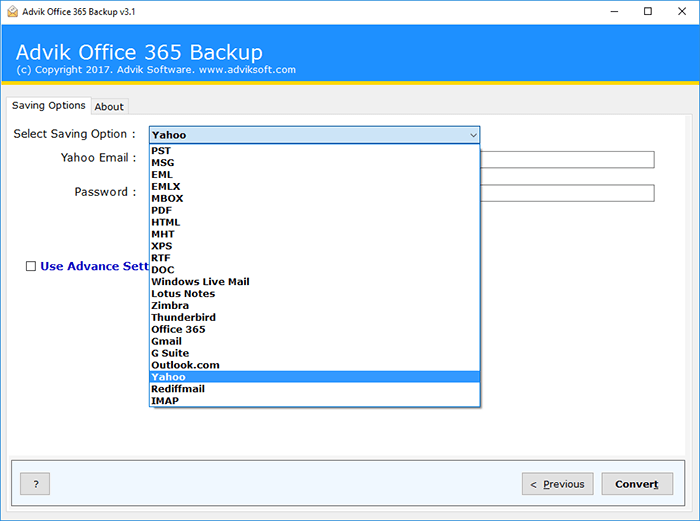
Task: Pick PDF as the saving format
Action: (315, 210)
